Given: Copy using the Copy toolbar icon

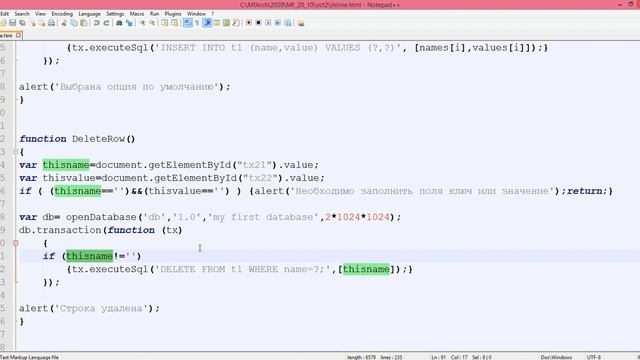Looking at the screenshot, I should (x=74, y=23).
